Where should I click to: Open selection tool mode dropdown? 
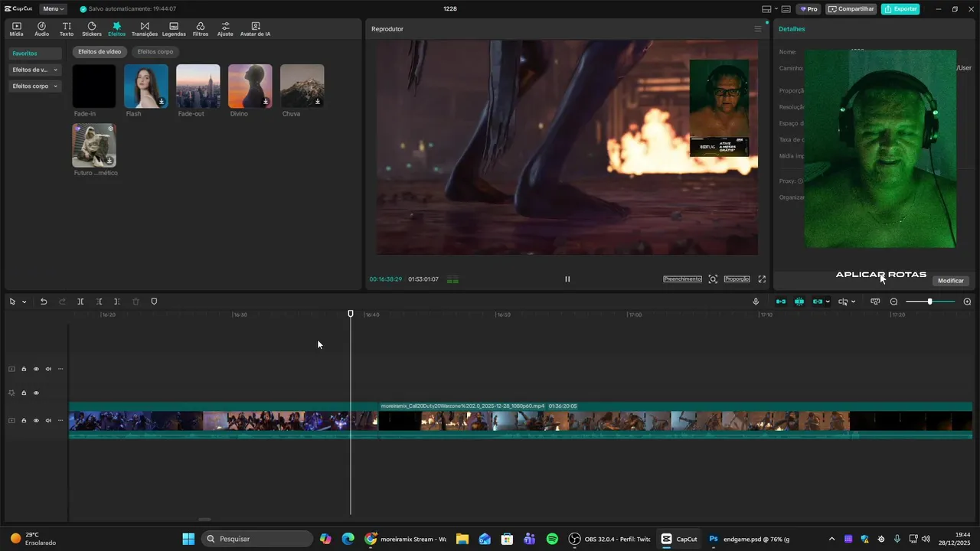point(24,302)
